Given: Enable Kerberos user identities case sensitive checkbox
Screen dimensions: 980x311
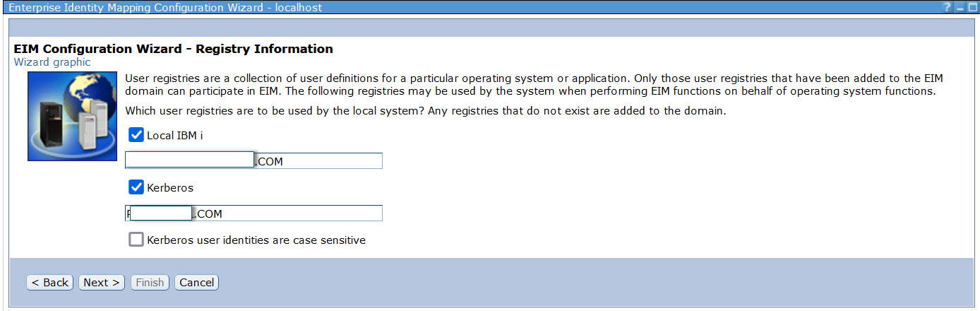Looking at the screenshot, I should [x=136, y=240].
